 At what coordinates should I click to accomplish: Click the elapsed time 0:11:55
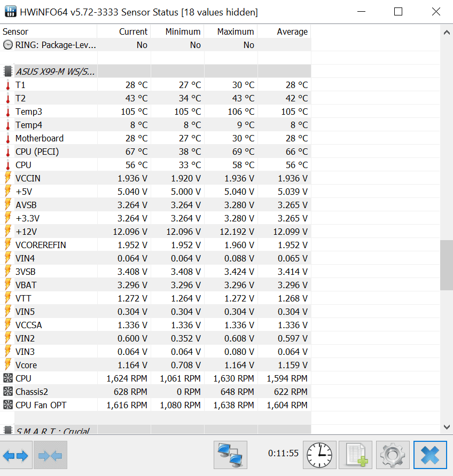(x=283, y=453)
